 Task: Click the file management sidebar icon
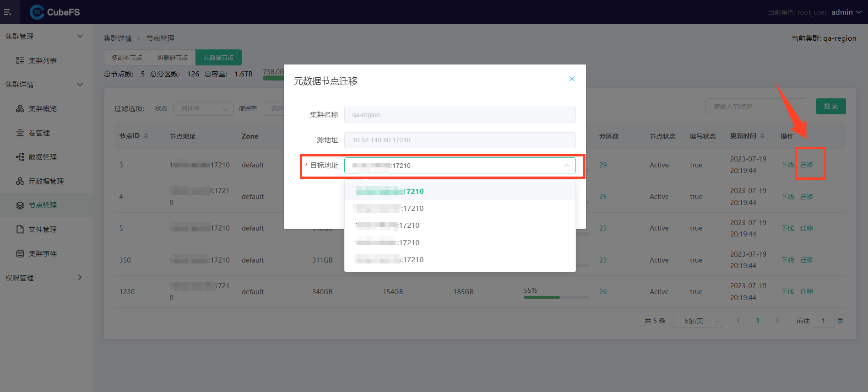pyautogui.click(x=20, y=229)
